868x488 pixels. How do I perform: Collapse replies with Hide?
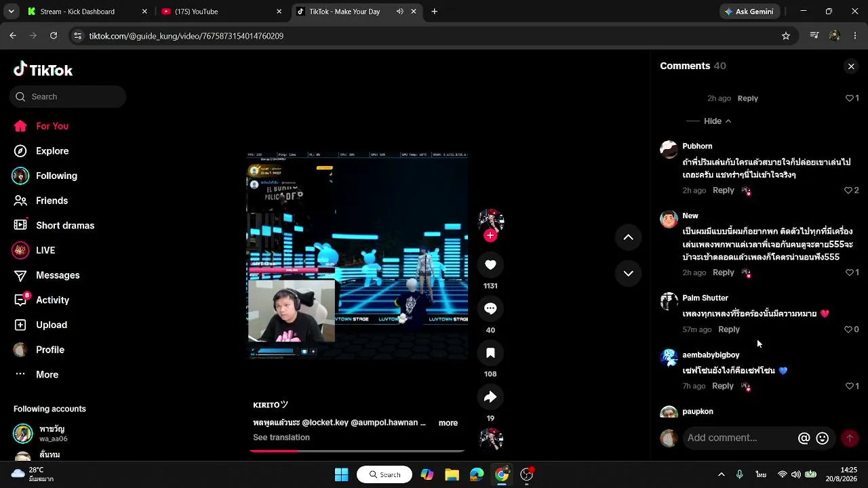pos(717,121)
